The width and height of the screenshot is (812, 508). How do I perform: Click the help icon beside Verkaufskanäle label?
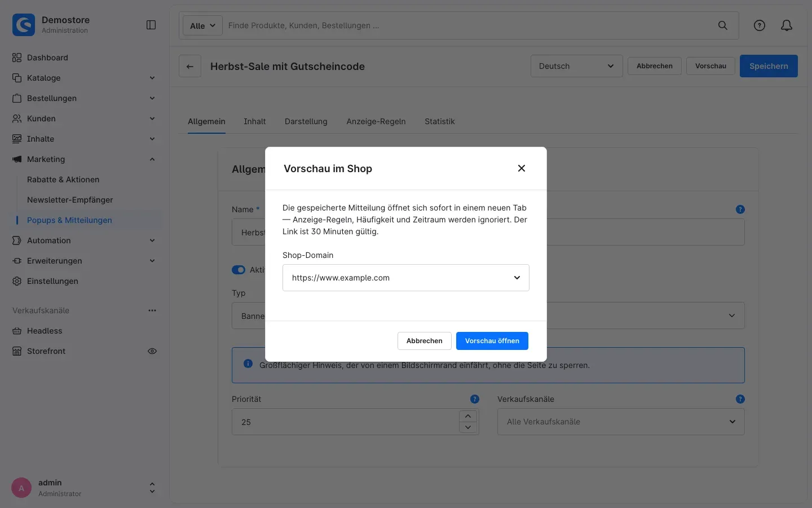[740, 399]
